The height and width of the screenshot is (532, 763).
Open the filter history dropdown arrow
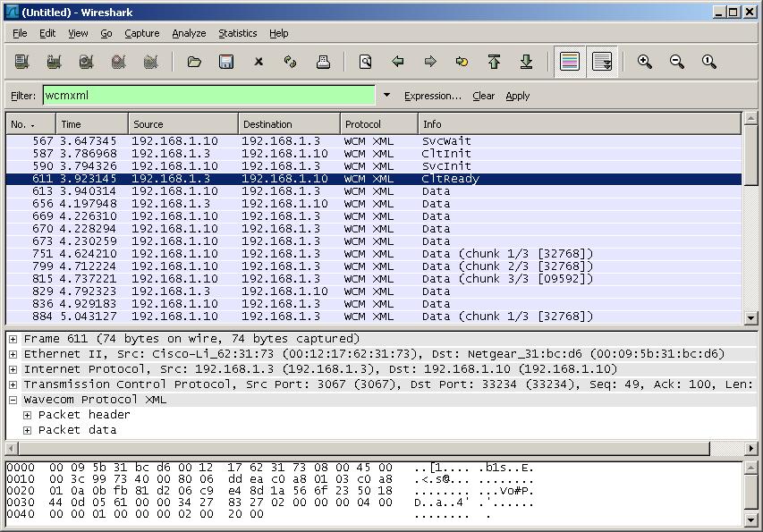tap(386, 95)
